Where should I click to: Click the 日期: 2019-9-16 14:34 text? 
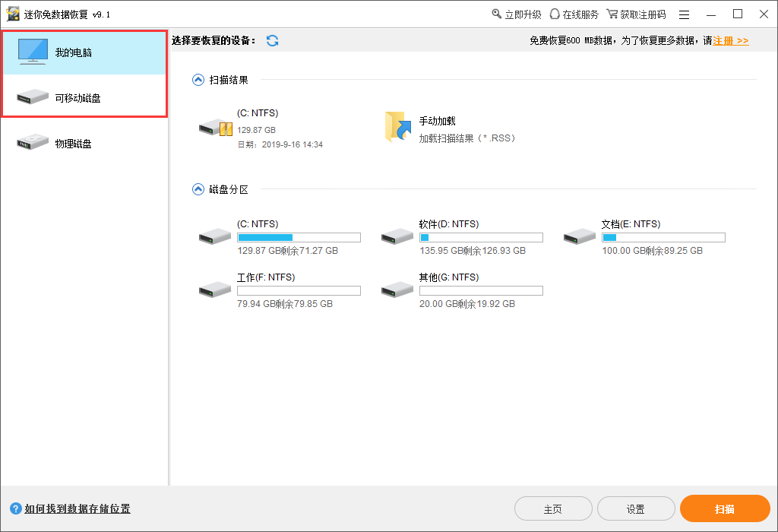tap(280, 144)
